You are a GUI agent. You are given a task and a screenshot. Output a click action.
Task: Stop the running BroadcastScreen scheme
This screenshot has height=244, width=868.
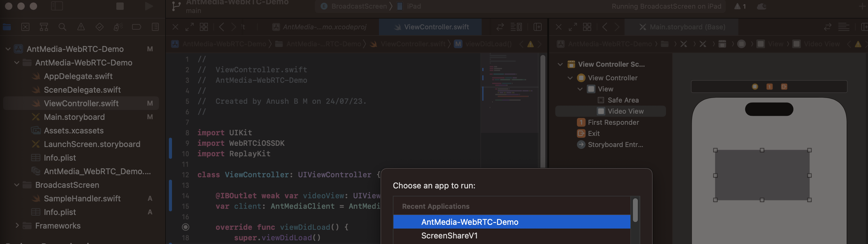(x=120, y=6)
